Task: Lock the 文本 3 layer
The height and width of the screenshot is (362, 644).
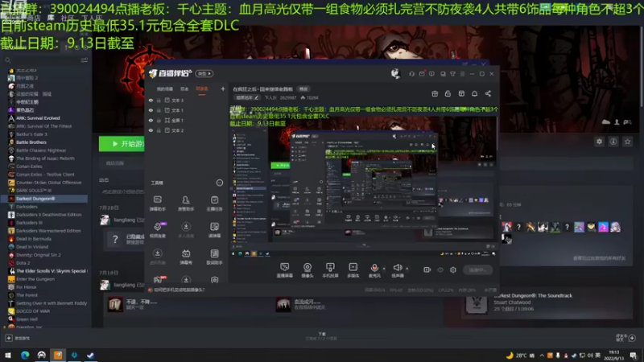Action: [x=159, y=100]
